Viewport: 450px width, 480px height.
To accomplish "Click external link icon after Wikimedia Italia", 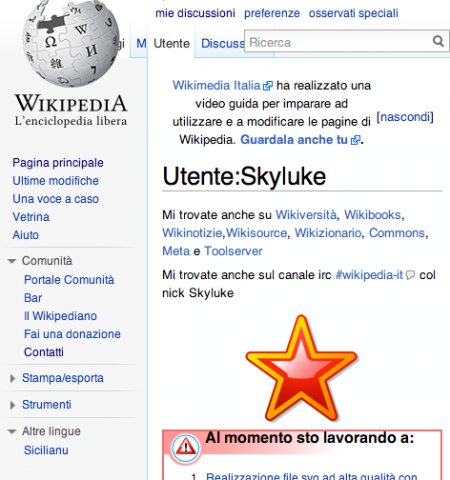I will tap(268, 86).
